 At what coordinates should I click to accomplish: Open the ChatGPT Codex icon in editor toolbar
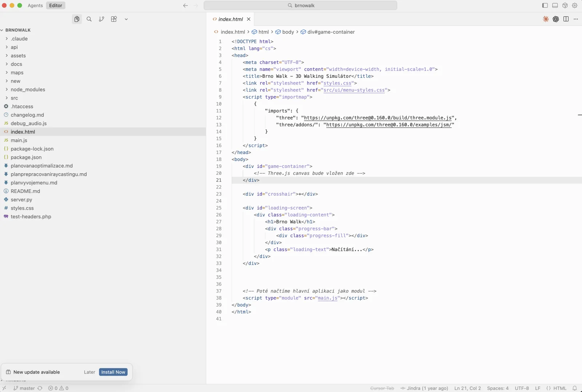tap(556, 19)
